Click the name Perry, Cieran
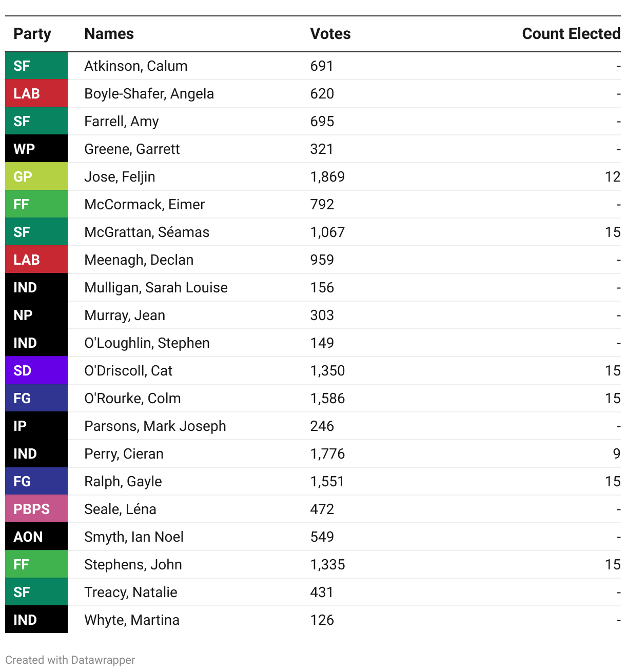Viewport: 626px width, 672px height. [x=124, y=454]
